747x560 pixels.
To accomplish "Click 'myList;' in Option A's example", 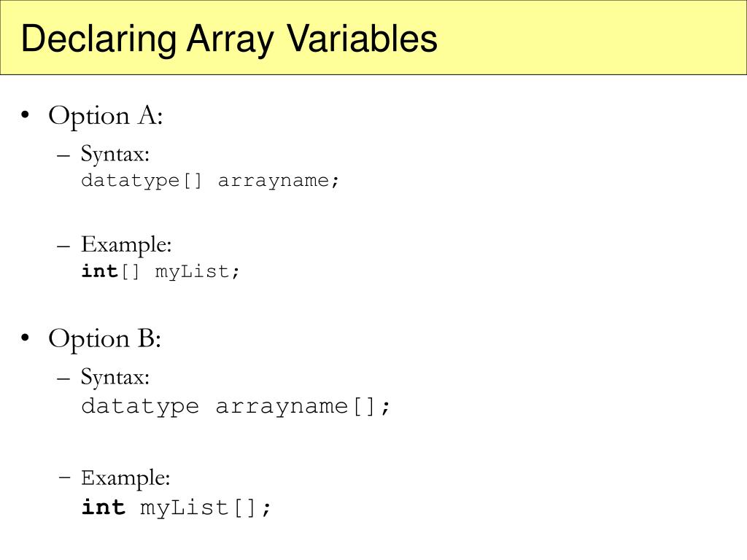I will pos(197,272).
